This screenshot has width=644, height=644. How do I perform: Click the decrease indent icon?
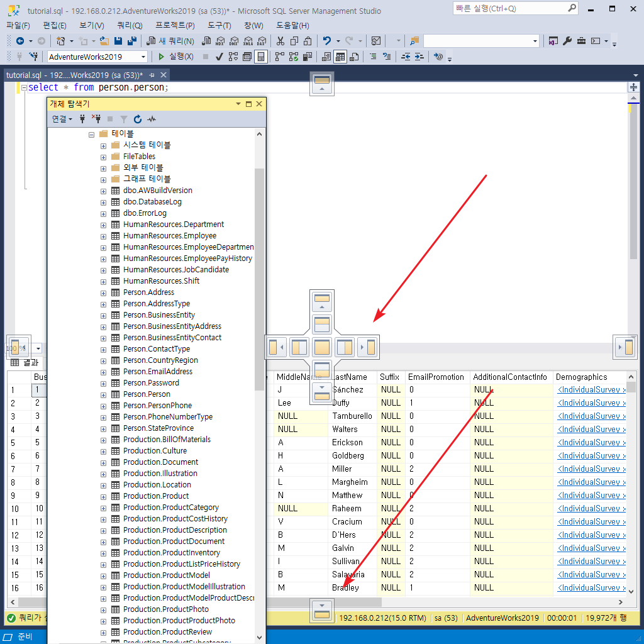[x=406, y=56]
